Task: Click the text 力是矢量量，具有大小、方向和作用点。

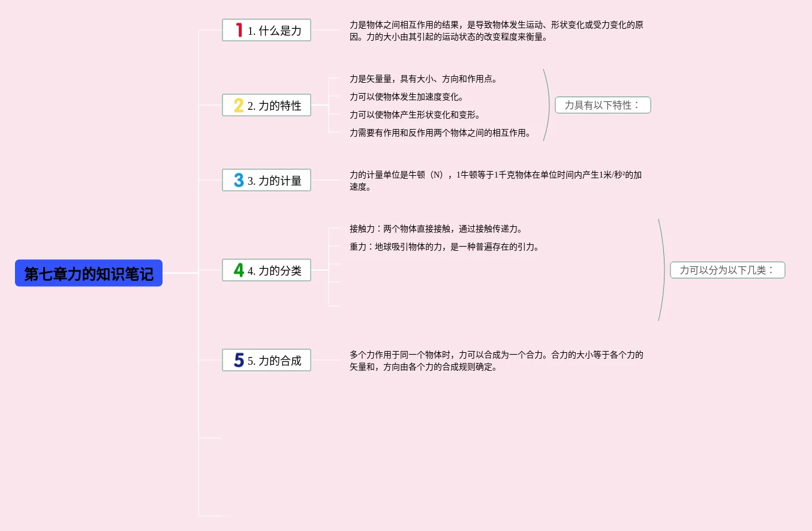Action: point(423,79)
